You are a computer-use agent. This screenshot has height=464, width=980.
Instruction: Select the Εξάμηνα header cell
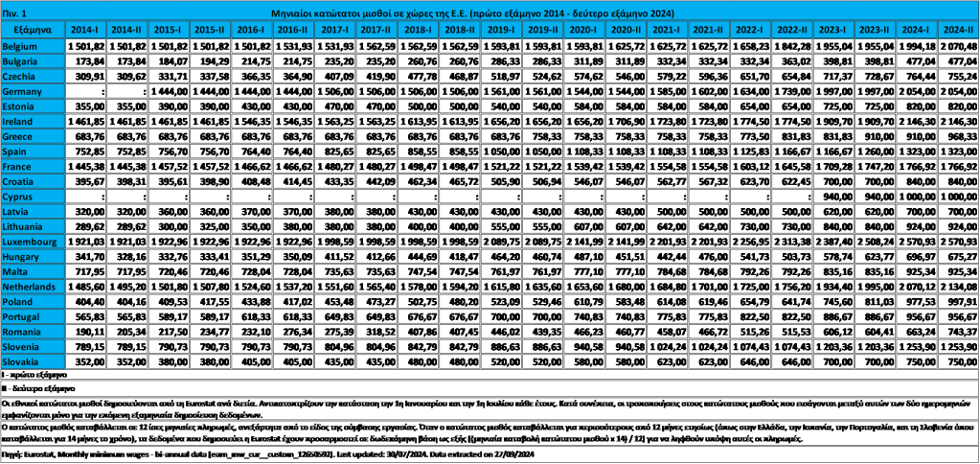[33, 31]
